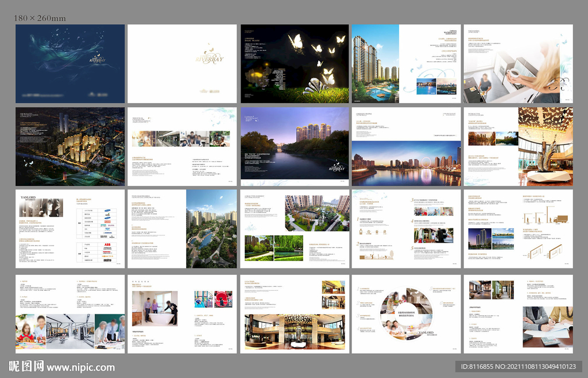588x378 pixels.
Task: Select the children and gym photos spread
Action: 70,314
